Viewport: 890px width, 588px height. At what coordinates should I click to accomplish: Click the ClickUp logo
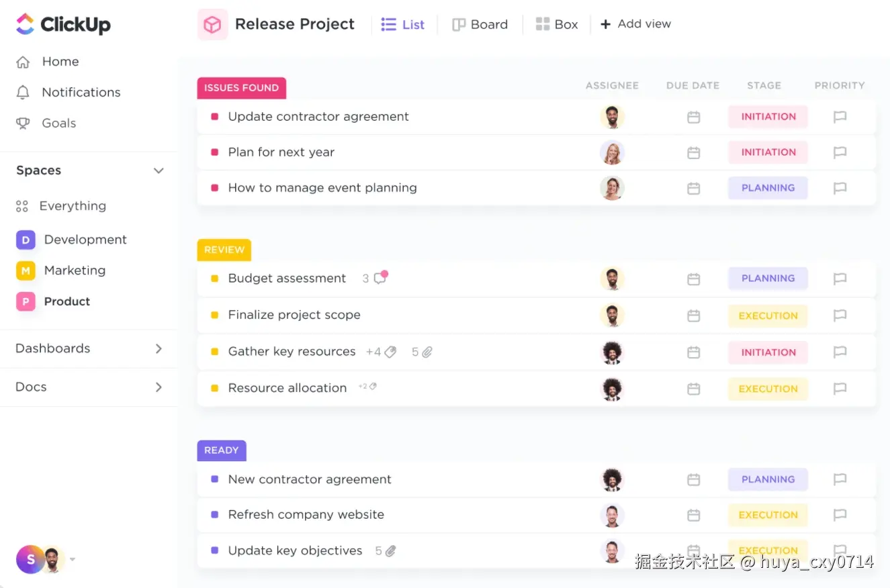pos(63,25)
